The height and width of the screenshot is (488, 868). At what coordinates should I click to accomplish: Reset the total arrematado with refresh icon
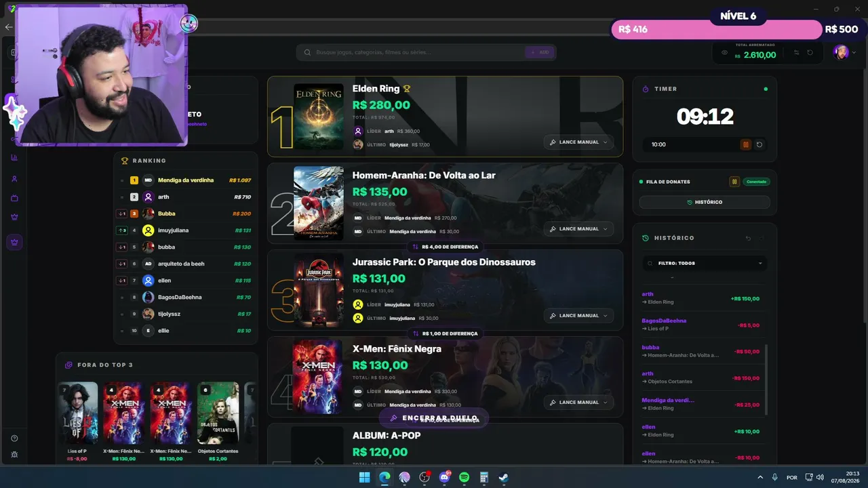tap(810, 53)
